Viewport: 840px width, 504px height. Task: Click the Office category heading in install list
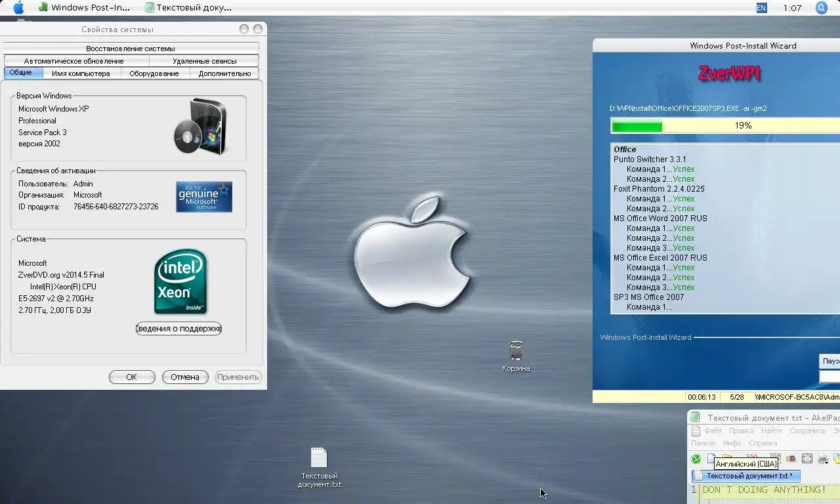[625, 150]
